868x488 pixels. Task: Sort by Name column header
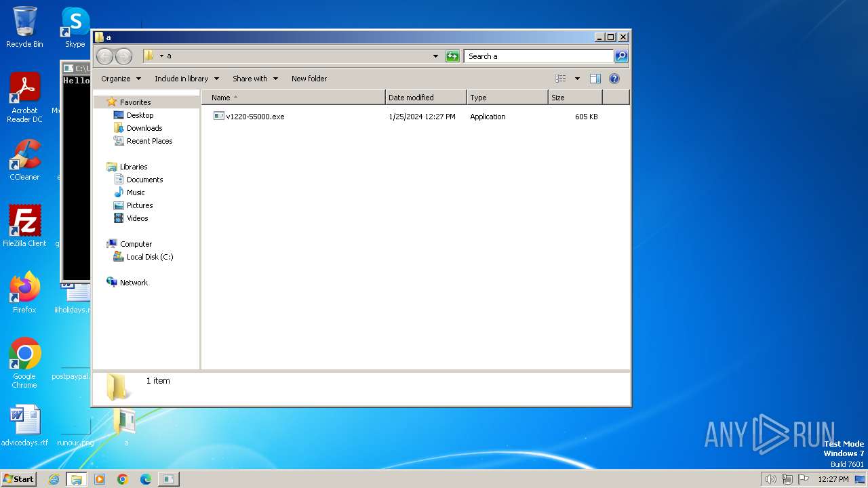[x=294, y=98]
